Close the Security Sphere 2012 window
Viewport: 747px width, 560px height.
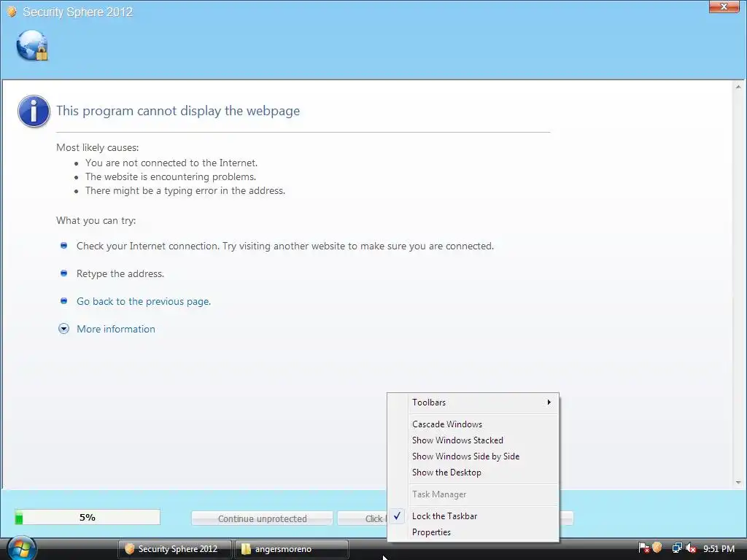point(724,7)
